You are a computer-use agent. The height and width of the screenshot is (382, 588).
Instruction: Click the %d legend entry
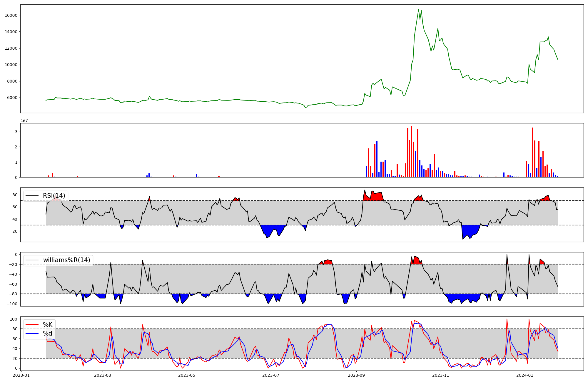[x=48, y=333]
